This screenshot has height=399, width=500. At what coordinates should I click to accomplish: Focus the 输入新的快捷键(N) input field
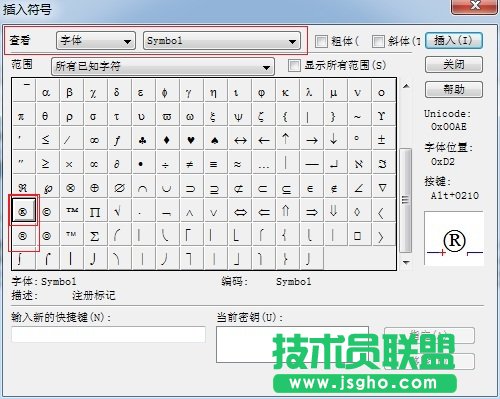(x=108, y=334)
